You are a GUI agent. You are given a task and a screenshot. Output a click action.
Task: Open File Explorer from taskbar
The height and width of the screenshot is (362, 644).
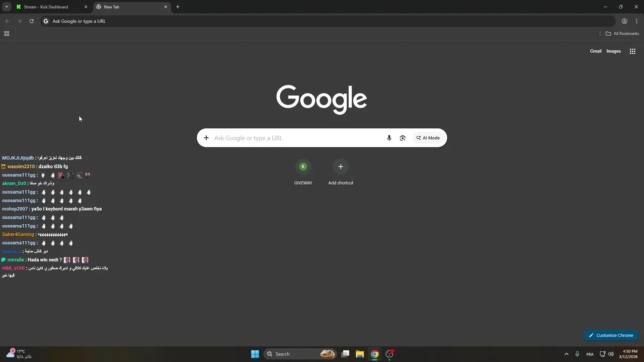point(360,354)
